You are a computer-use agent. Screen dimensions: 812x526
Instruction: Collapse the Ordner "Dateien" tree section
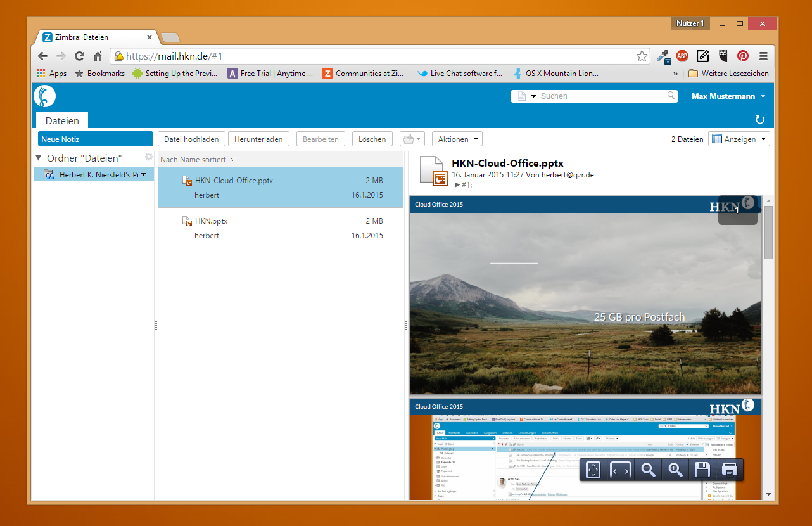pos(39,158)
